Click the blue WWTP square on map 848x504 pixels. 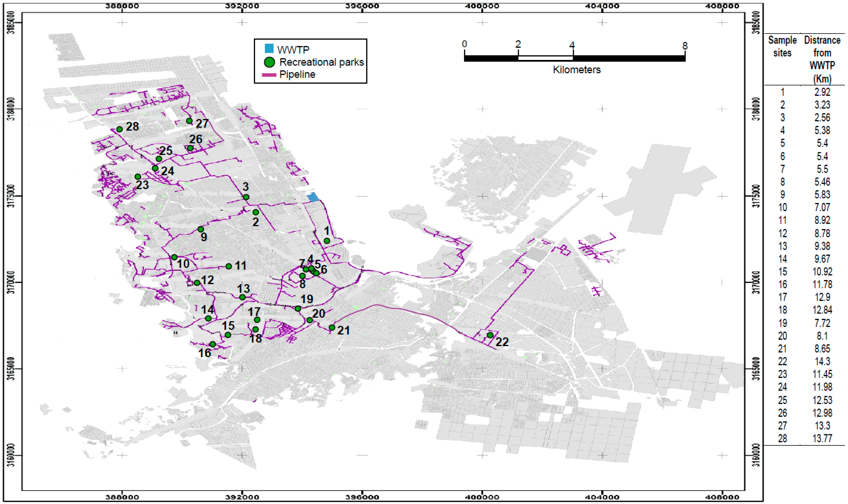click(313, 197)
